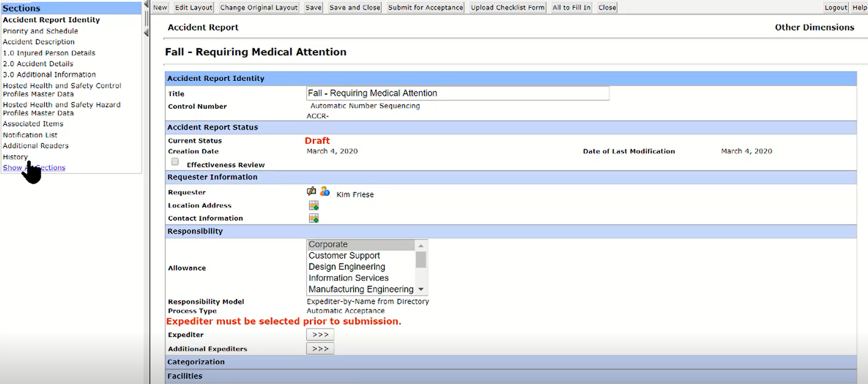Click the Show All Sections link

[x=34, y=168]
